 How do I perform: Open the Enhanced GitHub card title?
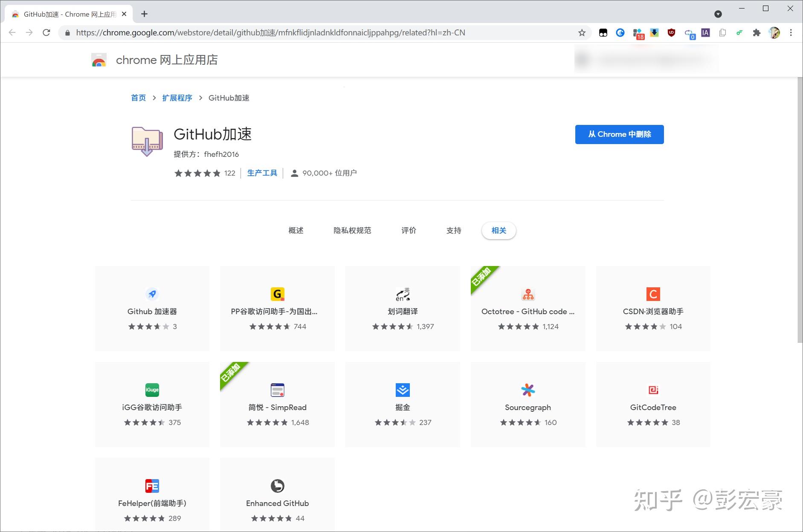coord(278,503)
